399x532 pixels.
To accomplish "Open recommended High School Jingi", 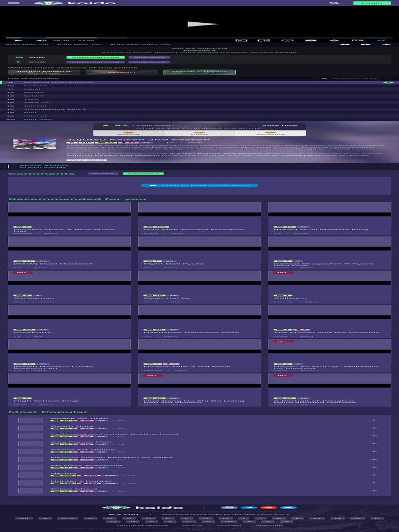I will [x=46, y=401].
